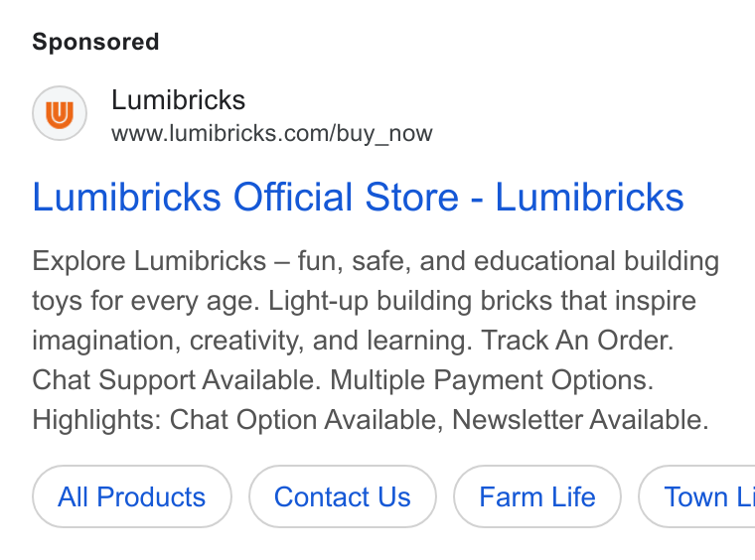755x560 pixels.
Task: Click the 'Official Store' words in the headline
Action: pos(346,197)
